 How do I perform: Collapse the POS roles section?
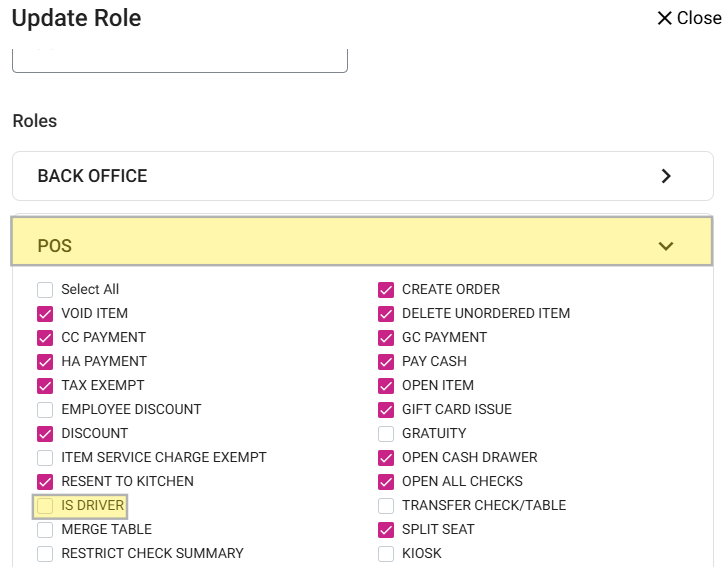[362, 245]
